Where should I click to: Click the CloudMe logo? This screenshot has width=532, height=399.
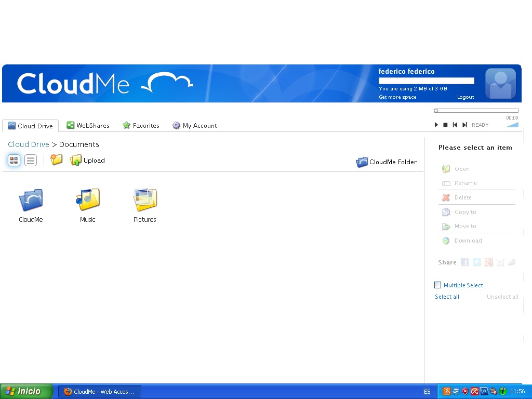pos(105,83)
